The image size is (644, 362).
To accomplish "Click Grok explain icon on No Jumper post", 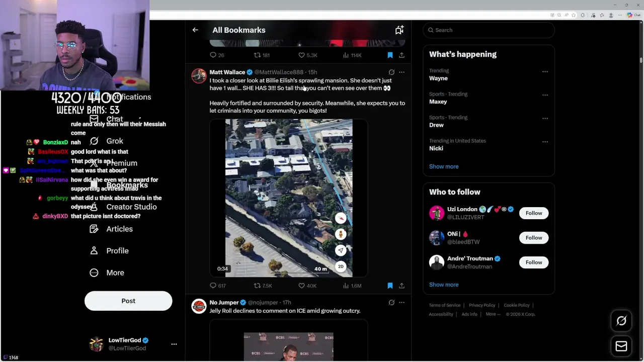I will point(391,303).
